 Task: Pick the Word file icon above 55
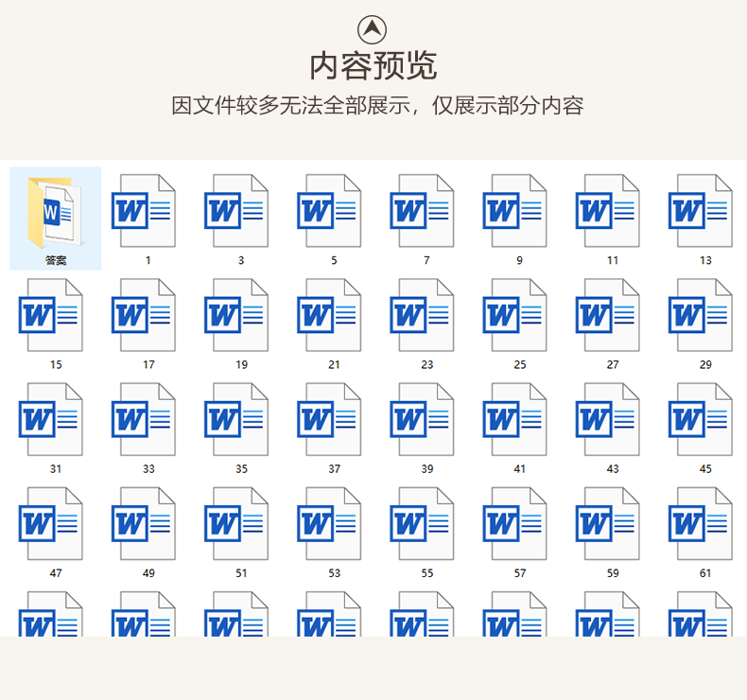click(x=422, y=524)
